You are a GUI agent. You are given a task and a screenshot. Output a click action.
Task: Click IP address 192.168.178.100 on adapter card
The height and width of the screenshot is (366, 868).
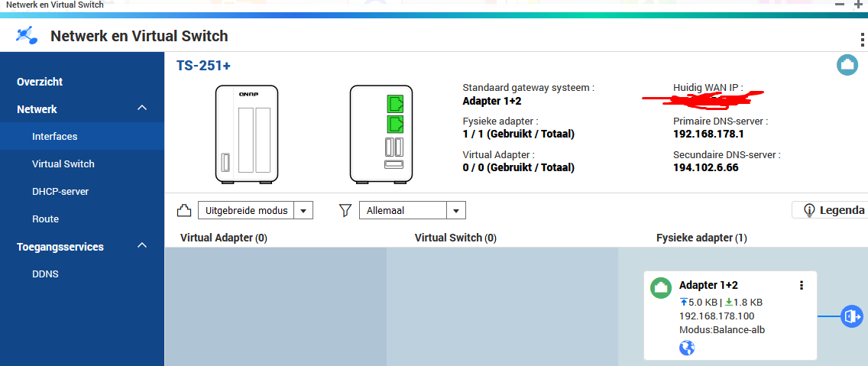pyautogui.click(x=716, y=316)
